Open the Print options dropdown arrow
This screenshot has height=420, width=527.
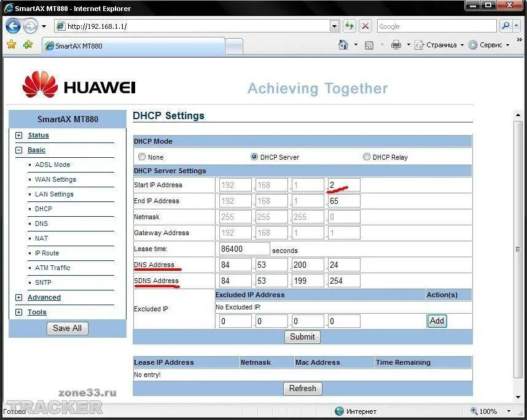[x=408, y=45]
